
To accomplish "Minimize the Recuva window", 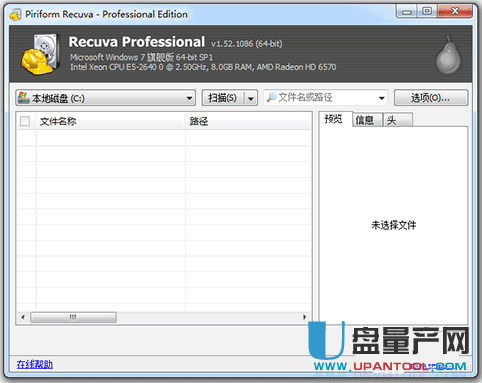I will pyautogui.click(x=407, y=12).
